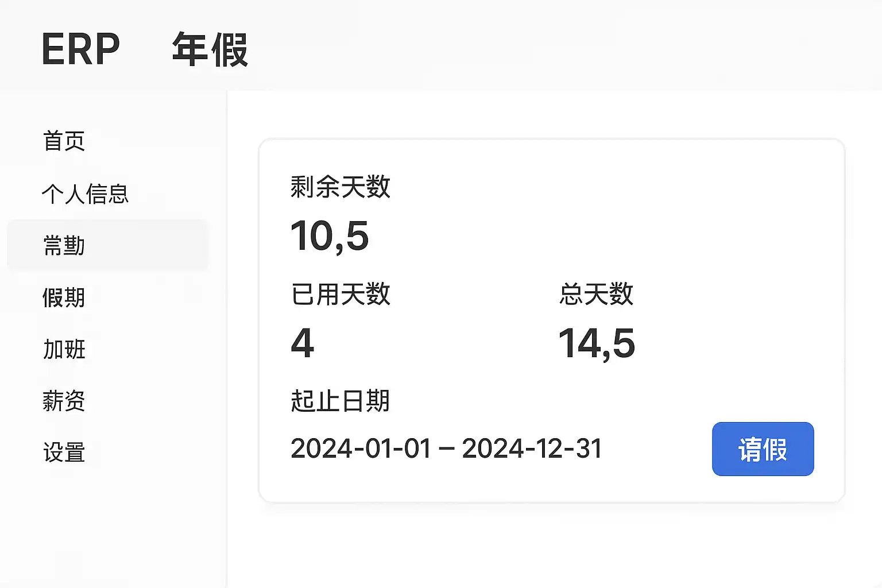Screen dimensions: 882x588
Task: Open the 薪资 sidebar entry
Action: point(64,401)
